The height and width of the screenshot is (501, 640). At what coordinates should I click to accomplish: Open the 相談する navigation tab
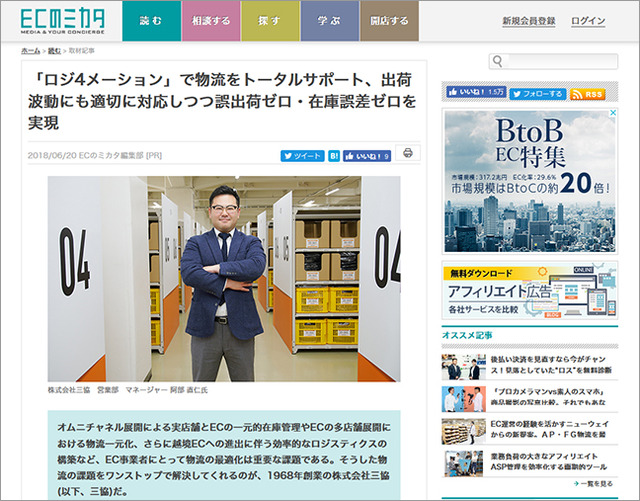point(211,21)
